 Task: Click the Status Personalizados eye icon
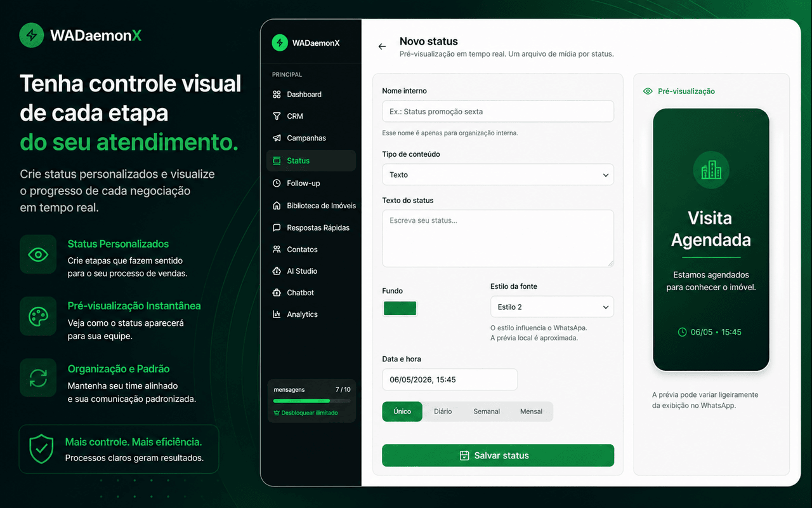tap(38, 255)
